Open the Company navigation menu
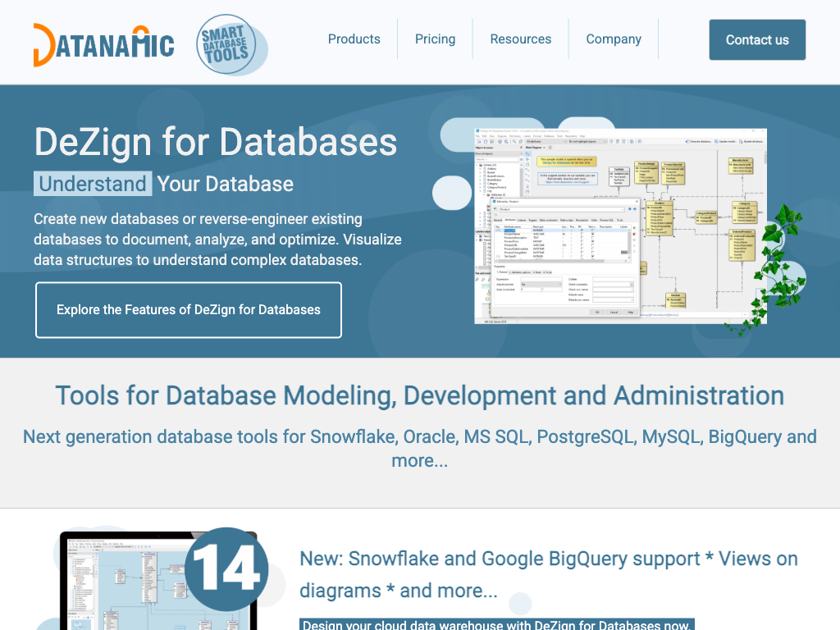The height and width of the screenshot is (630, 840). [x=613, y=39]
